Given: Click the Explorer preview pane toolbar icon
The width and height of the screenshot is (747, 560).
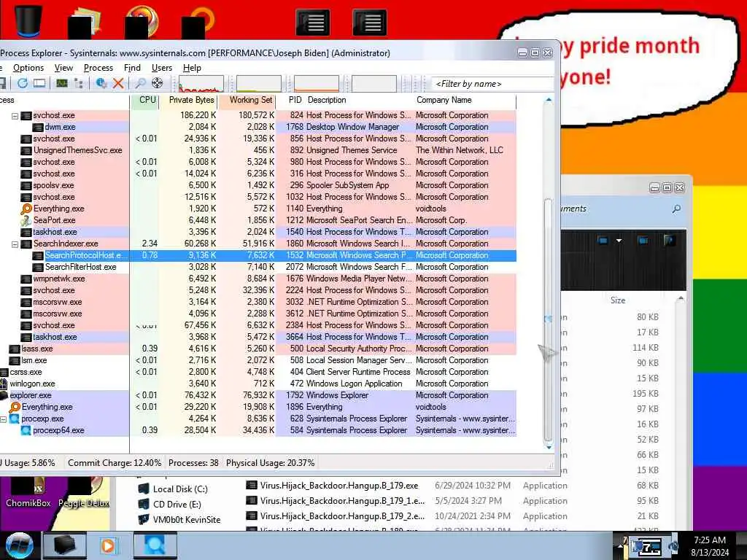Looking at the screenshot, I should point(643,241).
